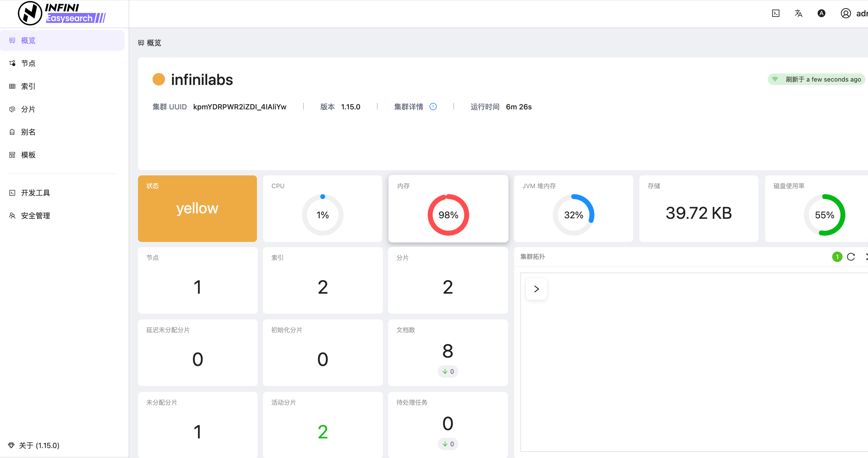This screenshot has height=458, width=868.
Task: Open the Nodes (节点) sidebar menu
Action: 28,63
